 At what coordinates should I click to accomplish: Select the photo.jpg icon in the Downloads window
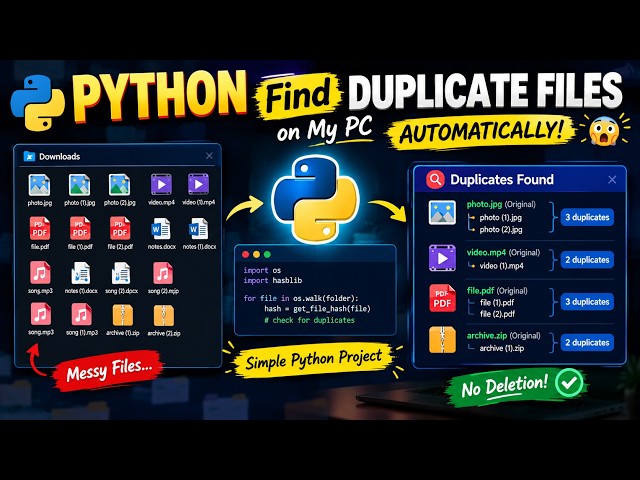(x=39, y=185)
